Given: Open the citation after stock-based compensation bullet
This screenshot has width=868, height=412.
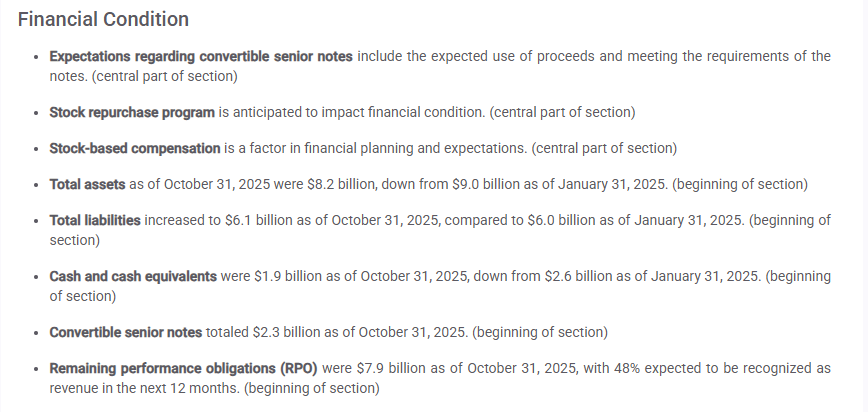Looking at the screenshot, I should [x=604, y=148].
